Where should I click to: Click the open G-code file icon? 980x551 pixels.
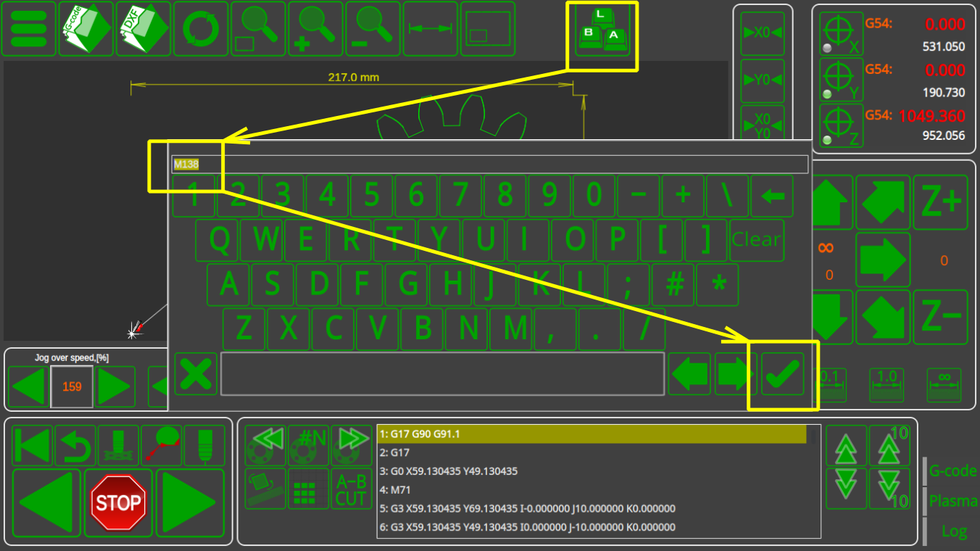pyautogui.click(x=86, y=29)
